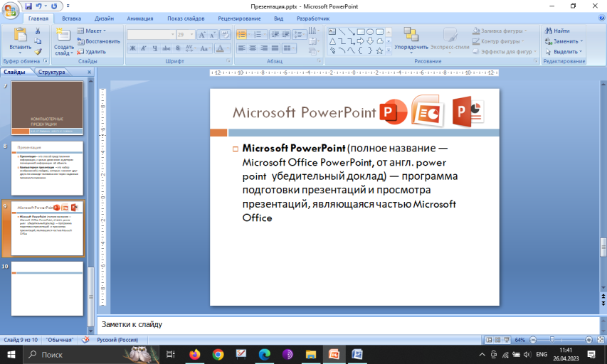Select the rectangle shape in shapes gallery
This screenshot has height=364, width=607.
point(361,32)
